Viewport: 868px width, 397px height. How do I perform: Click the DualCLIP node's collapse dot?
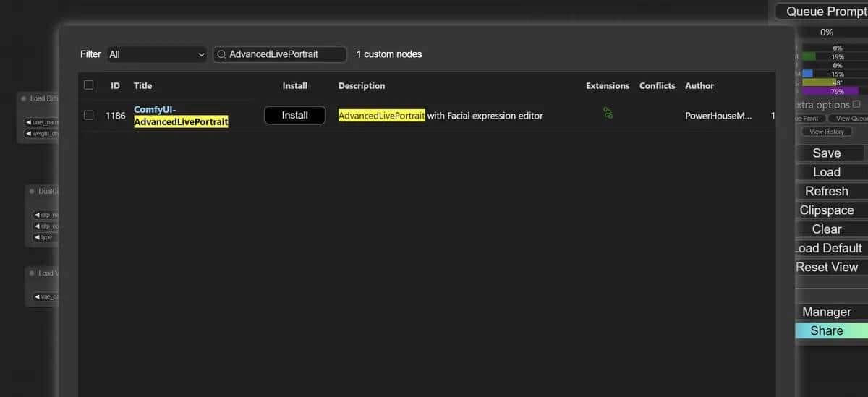[32, 192]
